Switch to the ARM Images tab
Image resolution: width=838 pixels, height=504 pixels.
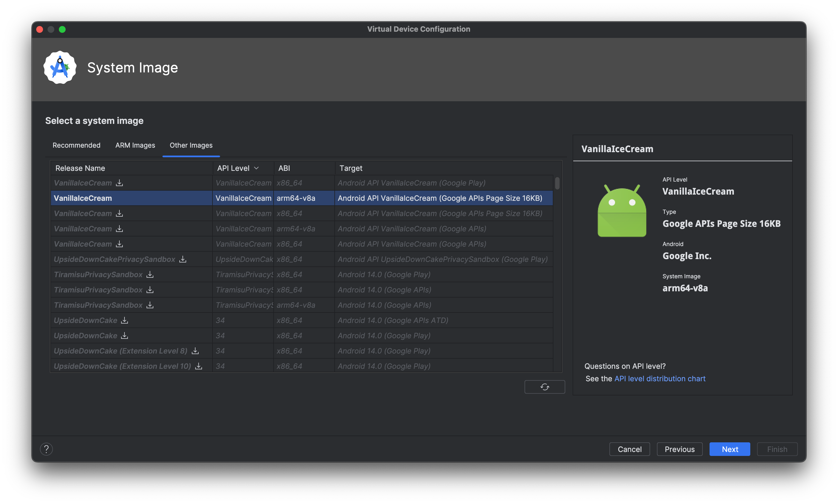pyautogui.click(x=135, y=145)
